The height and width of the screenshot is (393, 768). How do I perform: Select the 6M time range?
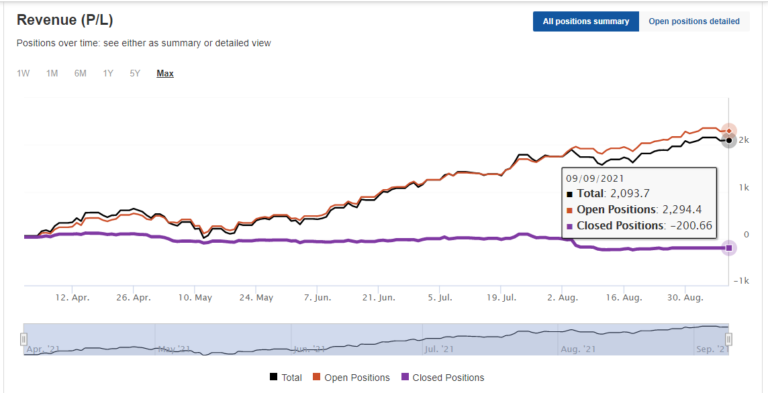coord(80,74)
